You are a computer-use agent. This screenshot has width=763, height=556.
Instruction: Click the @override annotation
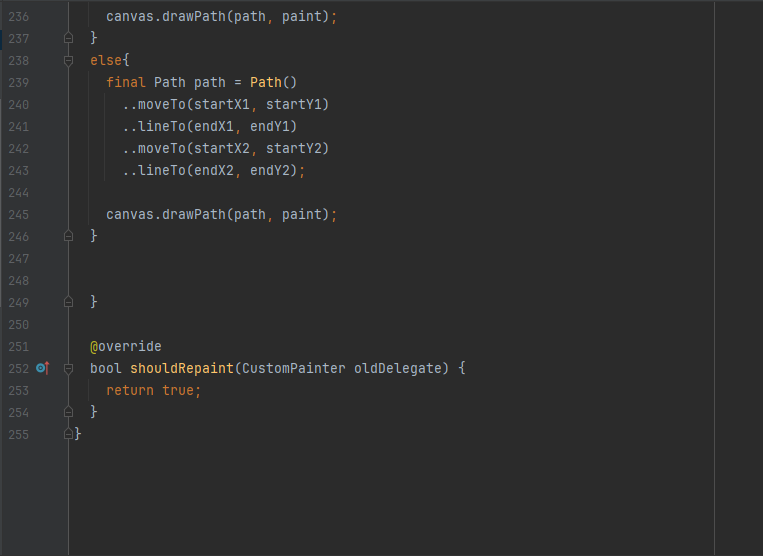pyautogui.click(x=126, y=346)
